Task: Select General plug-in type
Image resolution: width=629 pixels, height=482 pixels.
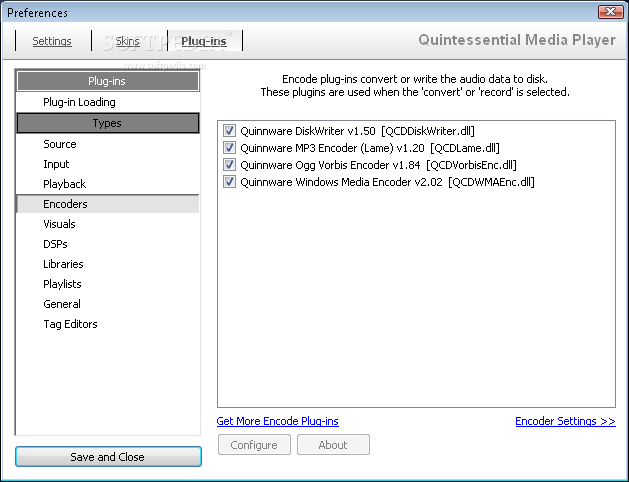Action: point(108,304)
